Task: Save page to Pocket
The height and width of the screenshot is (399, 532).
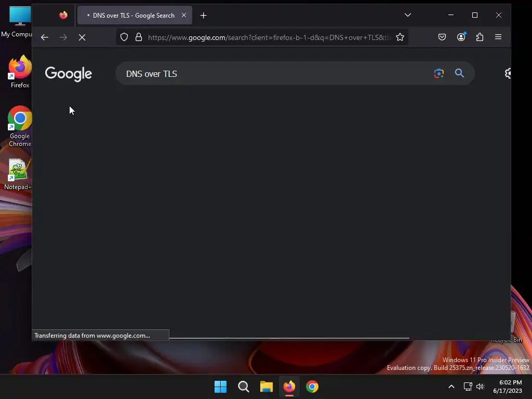Action: 442,37
